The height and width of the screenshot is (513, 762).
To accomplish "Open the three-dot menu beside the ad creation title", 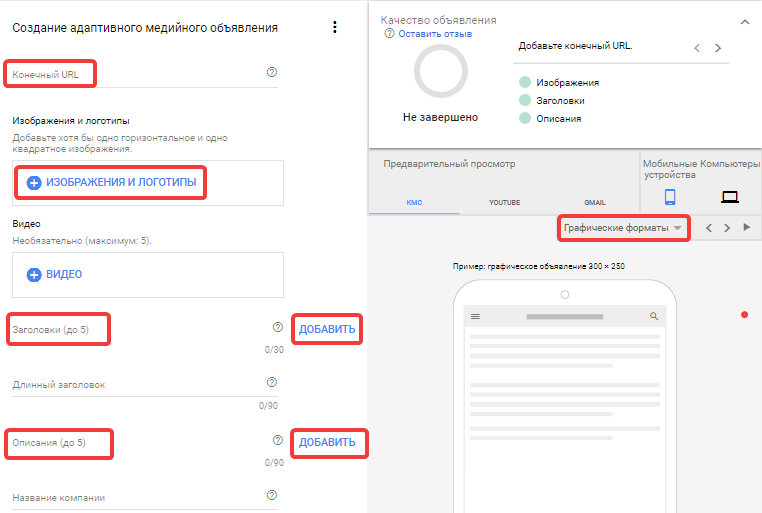I will tap(334, 27).
